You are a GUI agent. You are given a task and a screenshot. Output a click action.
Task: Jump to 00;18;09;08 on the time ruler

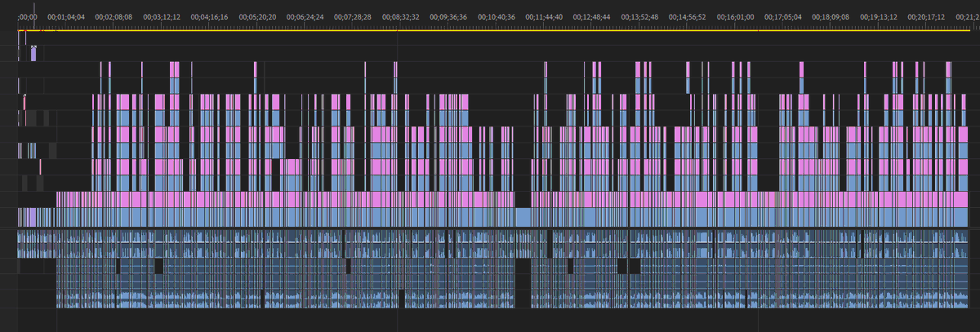[831, 16]
